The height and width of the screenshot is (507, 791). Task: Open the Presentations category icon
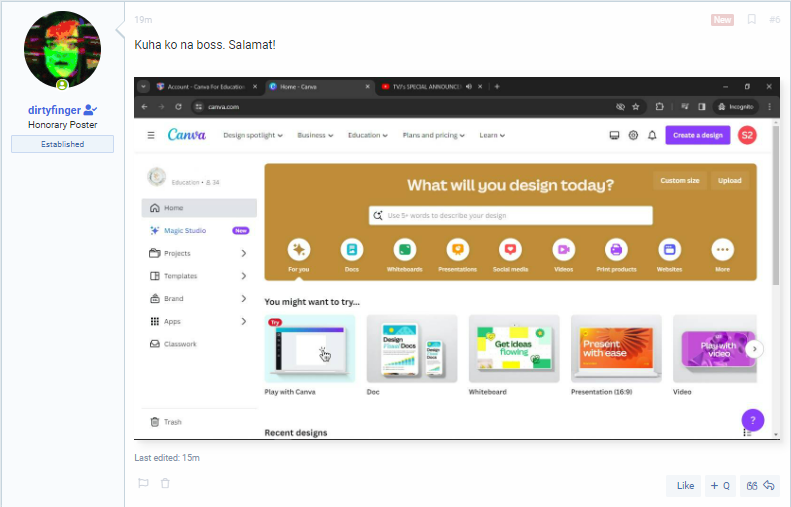pos(458,250)
